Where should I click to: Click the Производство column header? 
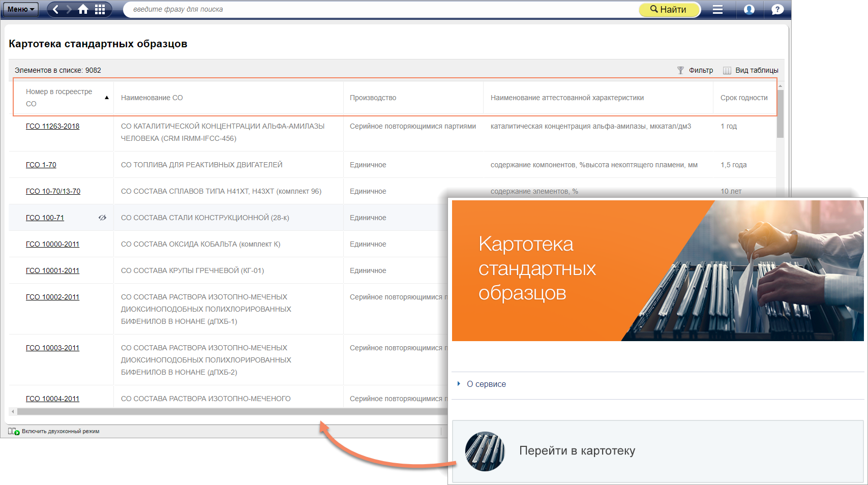tap(373, 98)
